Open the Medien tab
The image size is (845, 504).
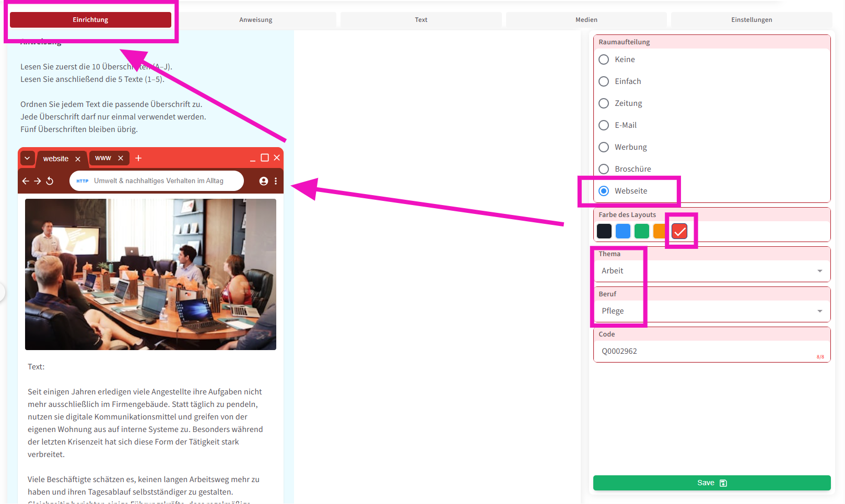click(586, 20)
